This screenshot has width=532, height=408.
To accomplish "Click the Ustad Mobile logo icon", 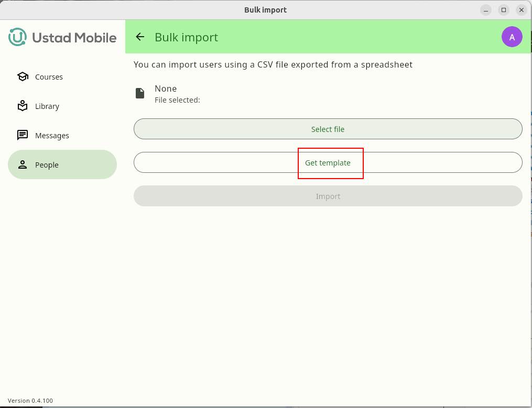I will pyautogui.click(x=17, y=37).
